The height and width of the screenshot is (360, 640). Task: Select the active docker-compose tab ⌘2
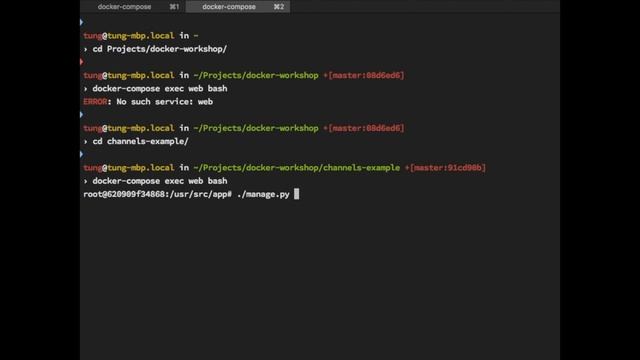click(238, 7)
